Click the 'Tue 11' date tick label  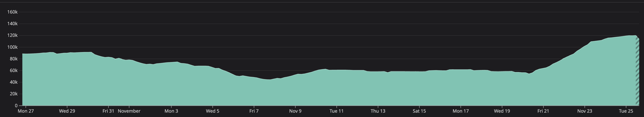pyautogui.click(x=337, y=111)
